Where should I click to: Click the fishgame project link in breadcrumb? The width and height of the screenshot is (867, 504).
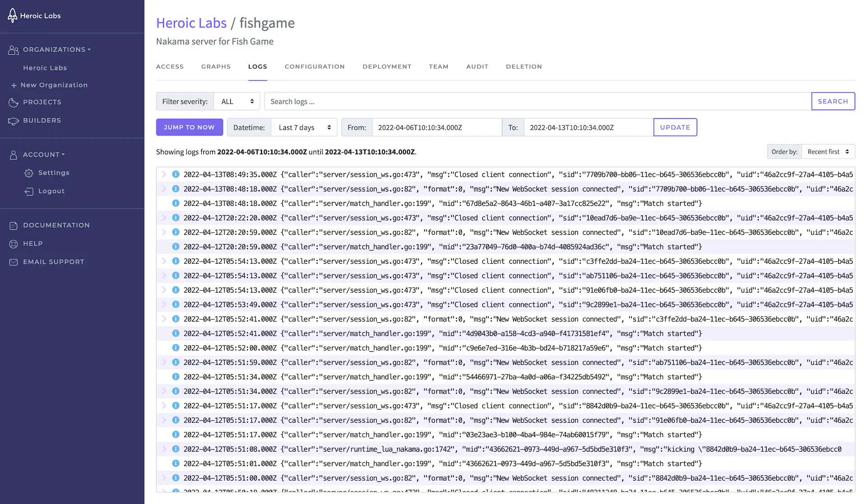[267, 23]
